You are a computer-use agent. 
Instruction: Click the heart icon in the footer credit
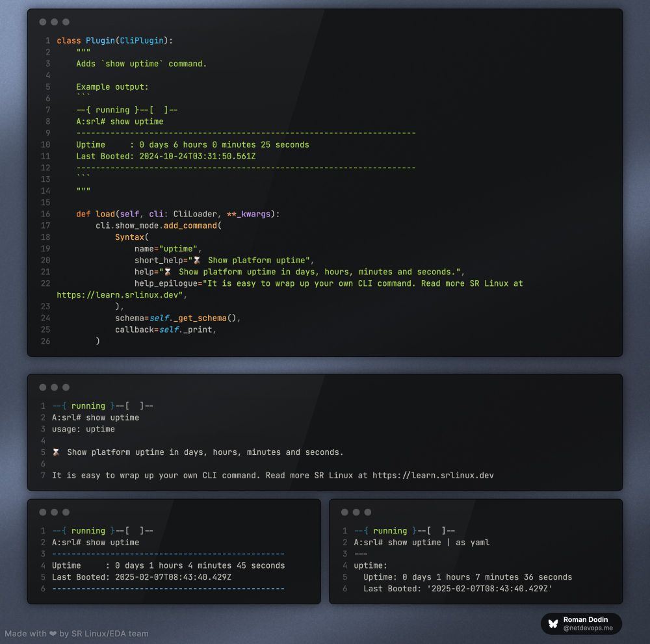tap(53, 634)
